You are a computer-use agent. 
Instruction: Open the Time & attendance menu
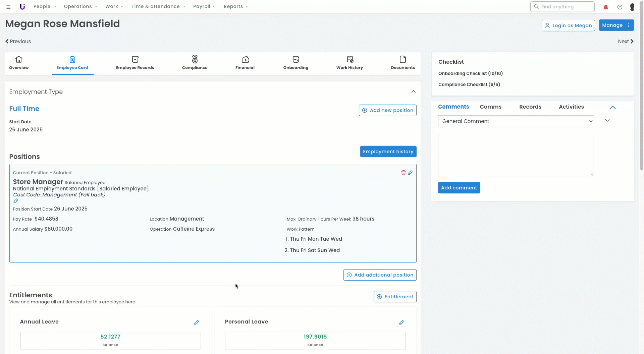point(158,7)
